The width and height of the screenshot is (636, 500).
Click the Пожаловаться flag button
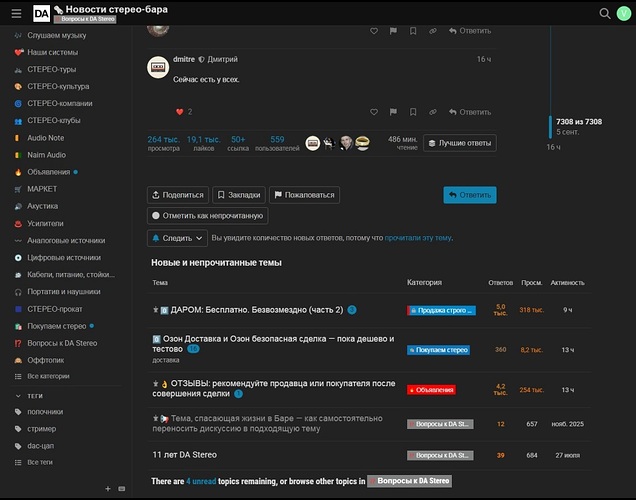tap(304, 195)
